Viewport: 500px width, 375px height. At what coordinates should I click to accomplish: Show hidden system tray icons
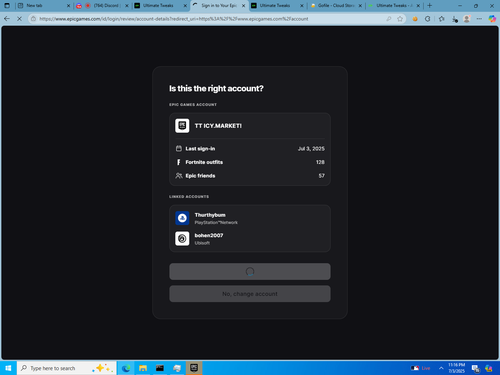click(x=441, y=368)
